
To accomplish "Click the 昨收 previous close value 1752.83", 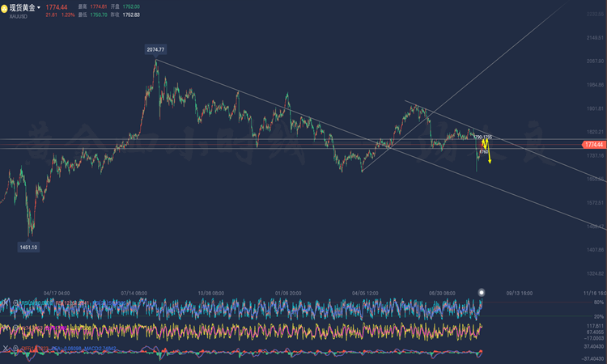I will 131,15.
